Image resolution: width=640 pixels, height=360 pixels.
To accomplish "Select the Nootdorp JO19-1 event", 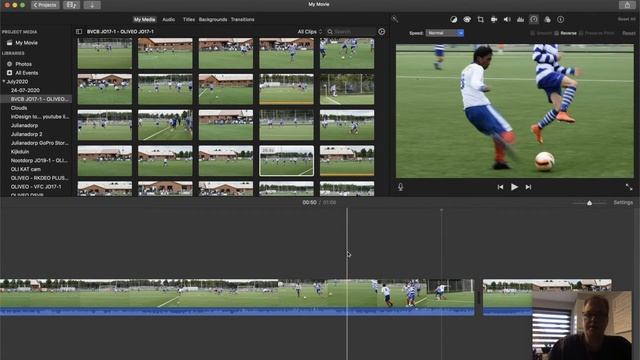I will tap(39, 160).
